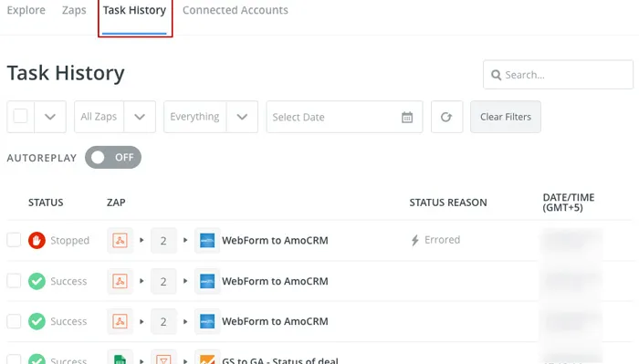
Task: Open the Explore tab
Action: pyautogui.click(x=26, y=10)
